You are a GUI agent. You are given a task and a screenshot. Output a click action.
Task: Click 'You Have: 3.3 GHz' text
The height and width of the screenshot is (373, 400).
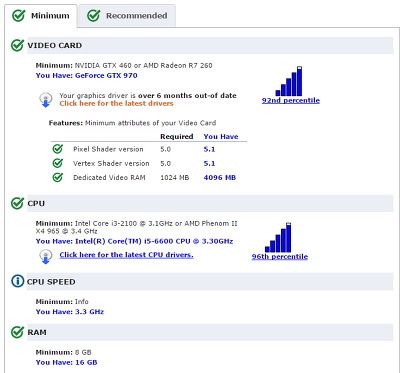70,312
